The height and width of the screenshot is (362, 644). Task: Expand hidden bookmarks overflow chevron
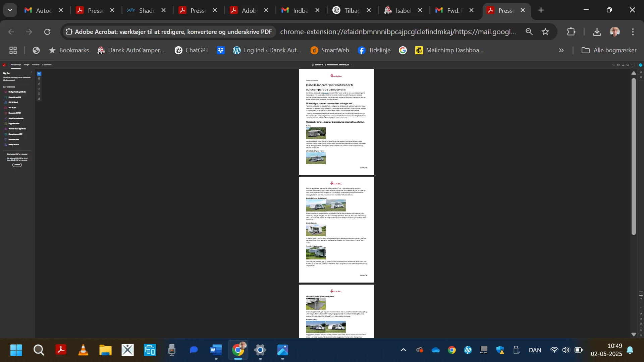(561, 50)
